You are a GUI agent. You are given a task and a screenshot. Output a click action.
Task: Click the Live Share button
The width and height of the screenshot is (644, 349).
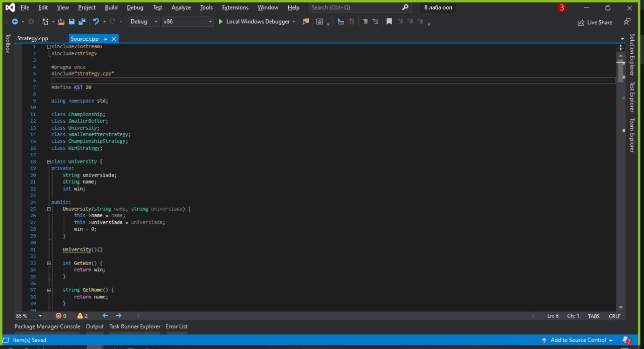[595, 22]
